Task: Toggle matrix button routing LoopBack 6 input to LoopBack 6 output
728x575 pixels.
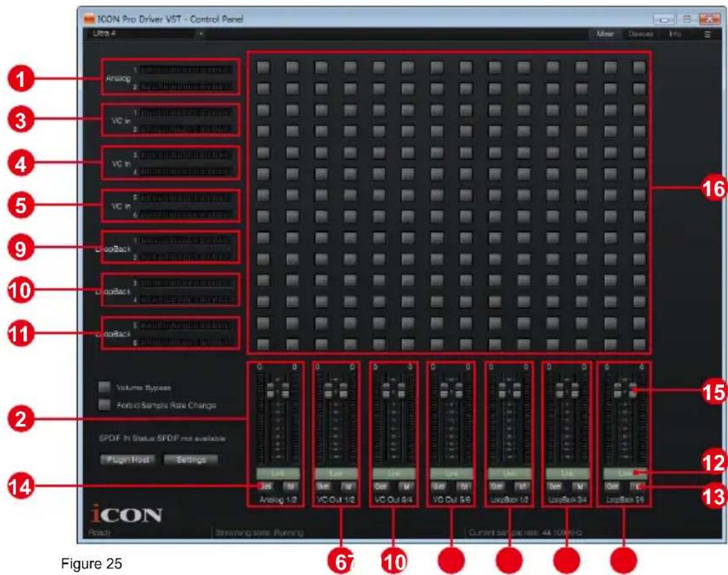Action: coord(639,344)
